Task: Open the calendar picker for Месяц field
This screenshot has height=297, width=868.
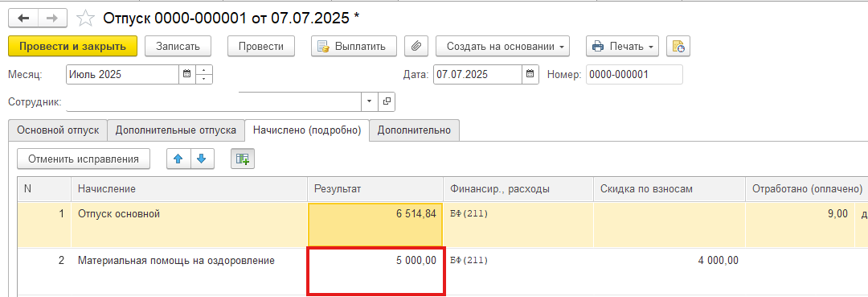Action: pos(187,74)
